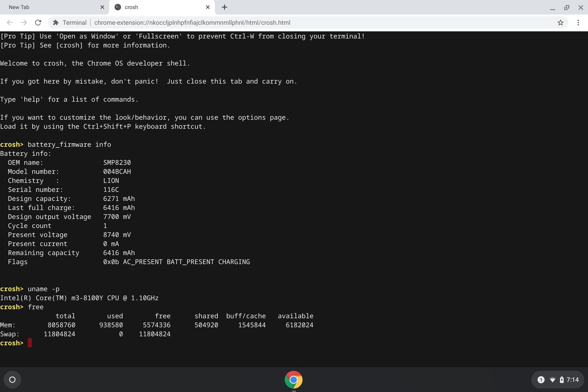Click the Chrome icon on shelf
The height and width of the screenshot is (392, 588).
[294, 380]
